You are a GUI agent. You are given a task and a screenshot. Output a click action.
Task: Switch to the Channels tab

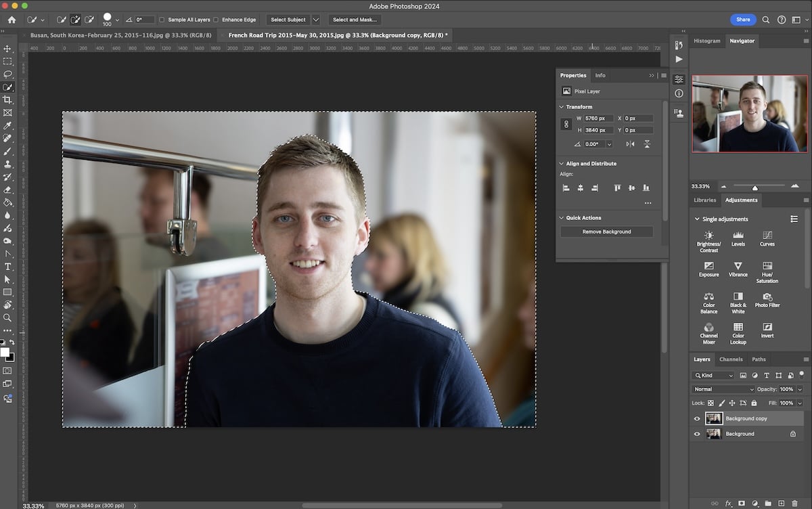coord(731,359)
